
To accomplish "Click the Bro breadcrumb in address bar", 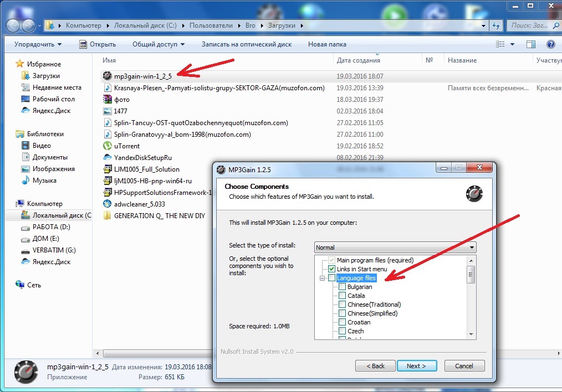I will 250,26.
